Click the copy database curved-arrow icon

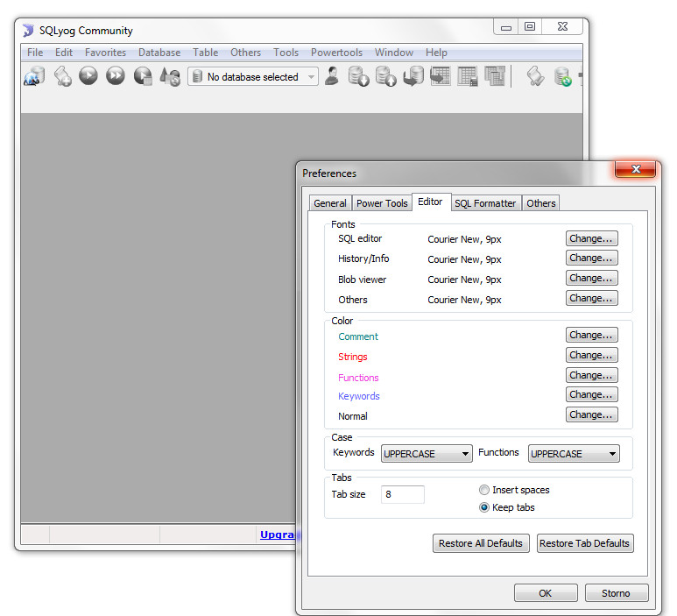pyautogui.click(x=413, y=76)
